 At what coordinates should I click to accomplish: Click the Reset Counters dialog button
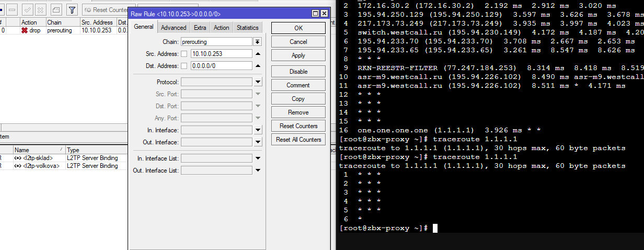pos(298,126)
